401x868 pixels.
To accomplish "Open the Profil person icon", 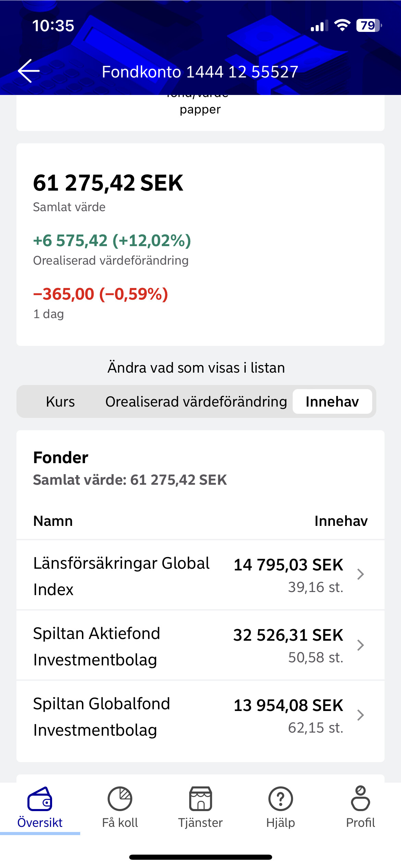I will 361,799.
